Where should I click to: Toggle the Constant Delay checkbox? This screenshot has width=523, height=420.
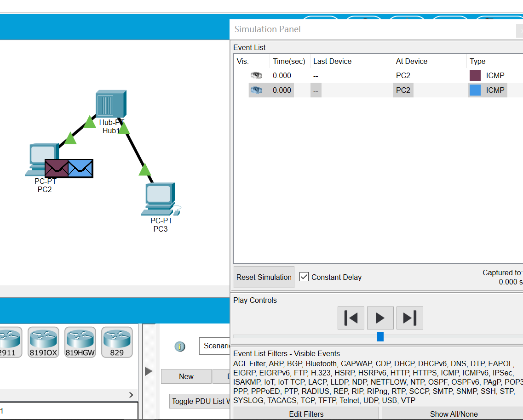304,277
